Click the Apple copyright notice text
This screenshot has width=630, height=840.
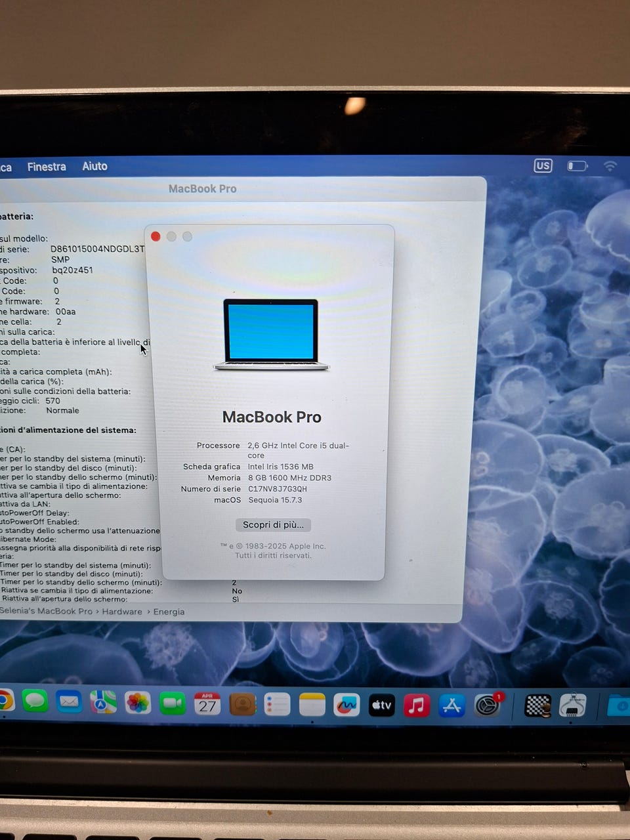coord(273,551)
